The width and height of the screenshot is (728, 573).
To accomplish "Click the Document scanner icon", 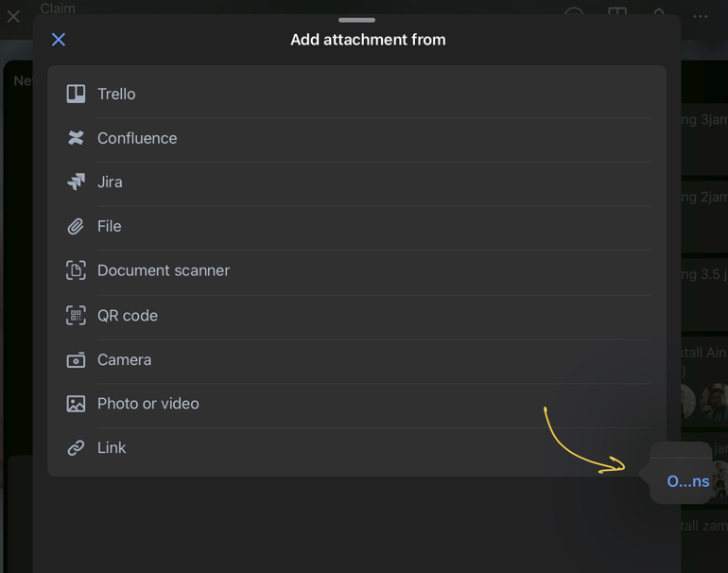I will pyautogui.click(x=76, y=270).
